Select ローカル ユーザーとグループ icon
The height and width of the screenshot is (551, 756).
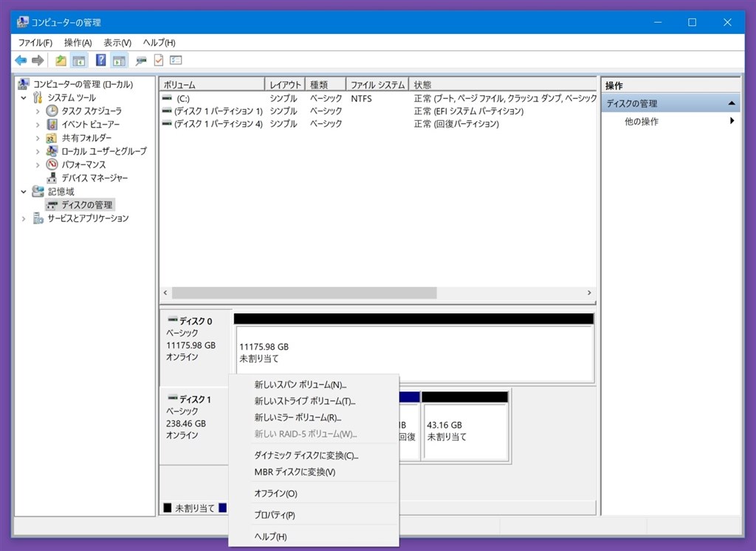coord(52,151)
